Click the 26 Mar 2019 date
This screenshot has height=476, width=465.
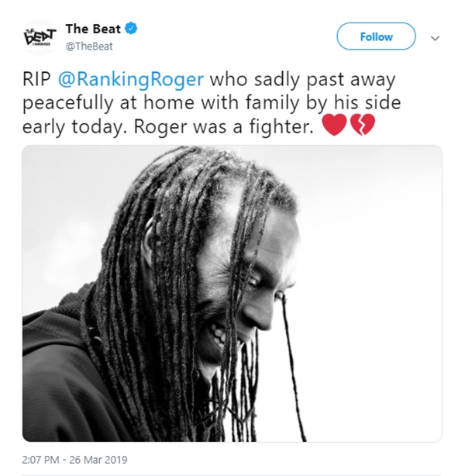tap(98, 459)
